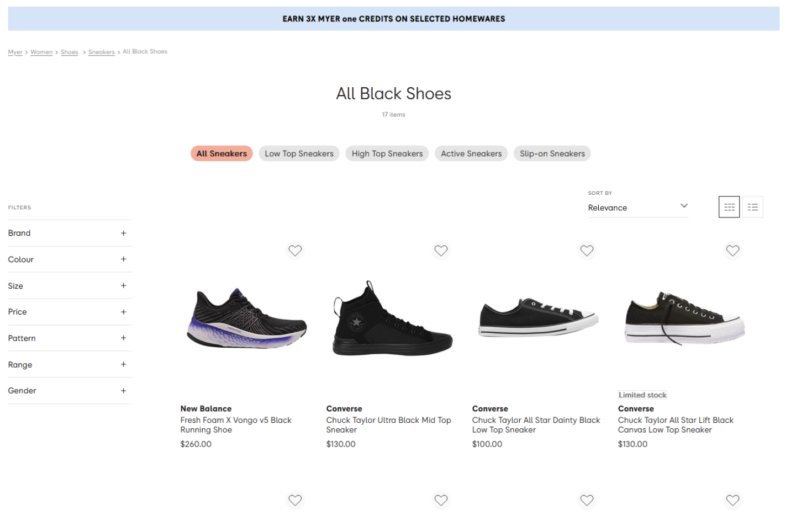
Task: Click the rightmost heart icon in the second row
Action: pyautogui.click(x=732, y=500)
